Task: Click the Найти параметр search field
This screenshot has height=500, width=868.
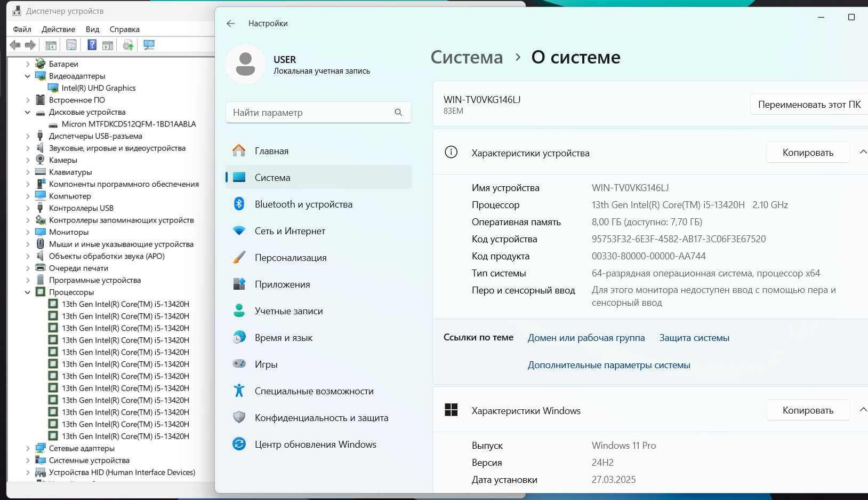Action: click(x=318, y=113)
